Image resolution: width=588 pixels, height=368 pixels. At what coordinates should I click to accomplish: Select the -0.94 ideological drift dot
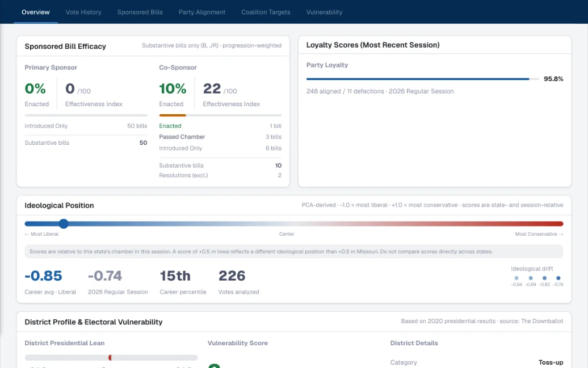516,278
